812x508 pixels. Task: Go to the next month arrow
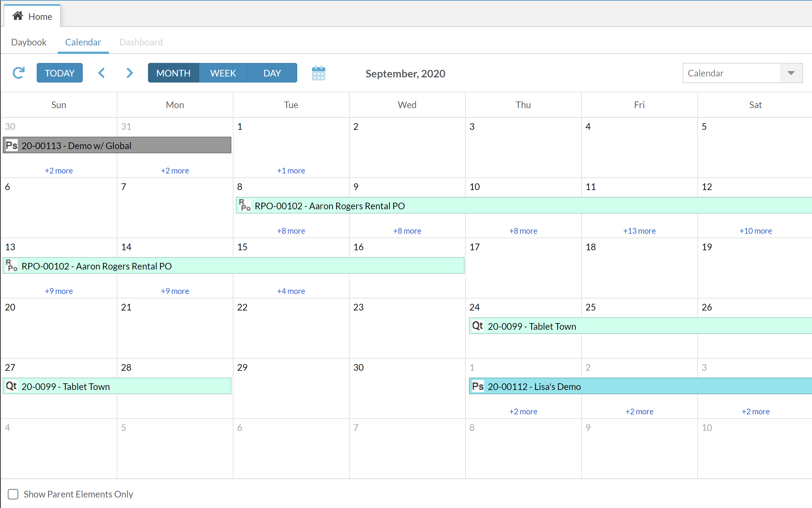click(x=130, y=73)
